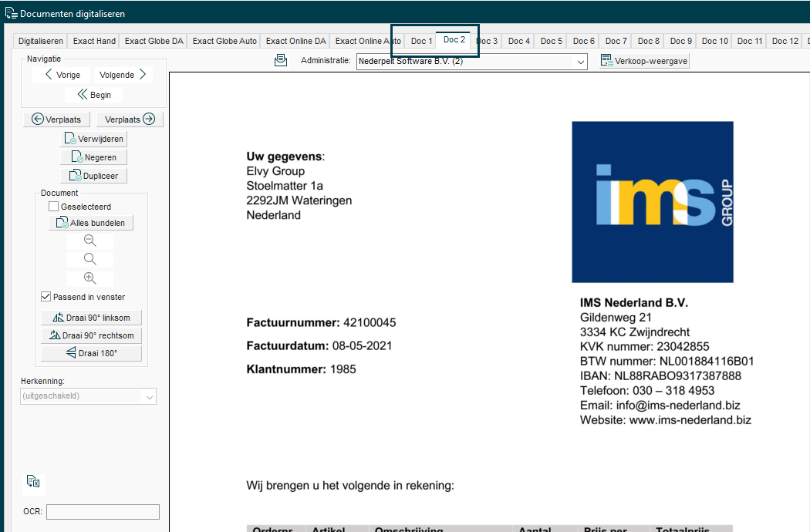Click the OCR input field
Viewport: 810px width, 532px height.
point(103,512)
